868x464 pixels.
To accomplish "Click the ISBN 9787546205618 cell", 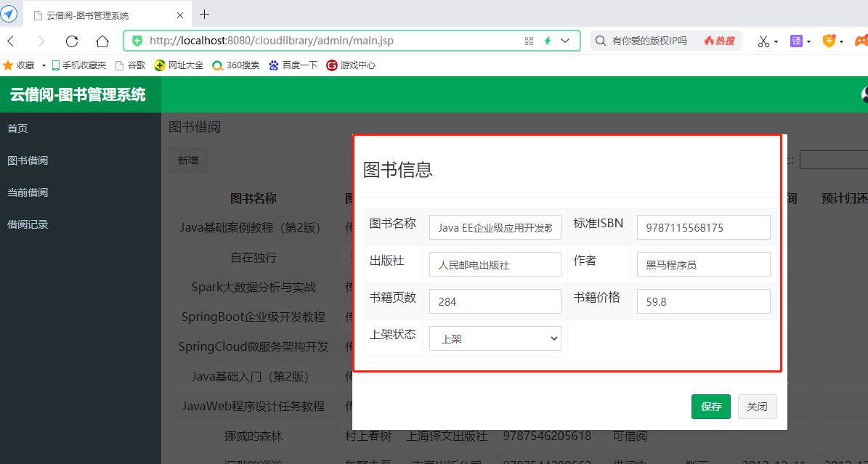I will [547, 436].
